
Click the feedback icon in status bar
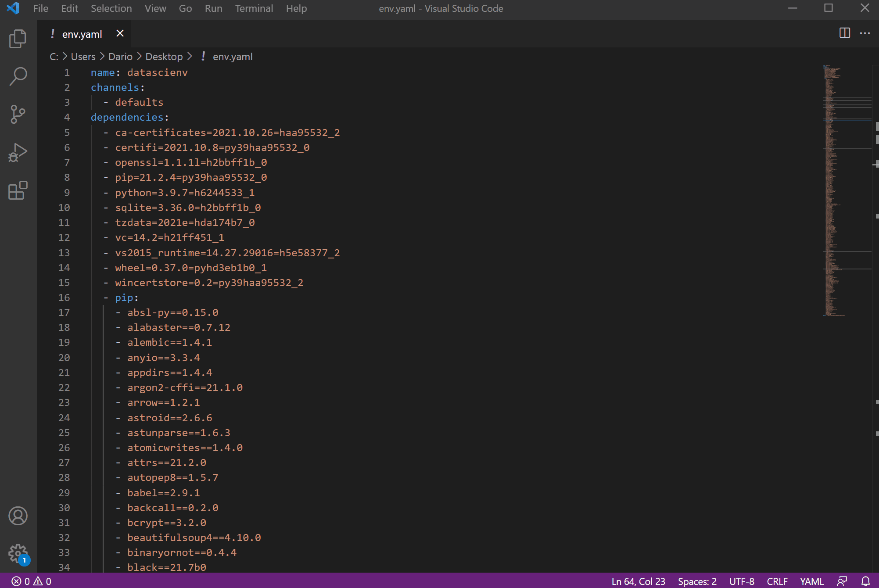tap(842, 581)
